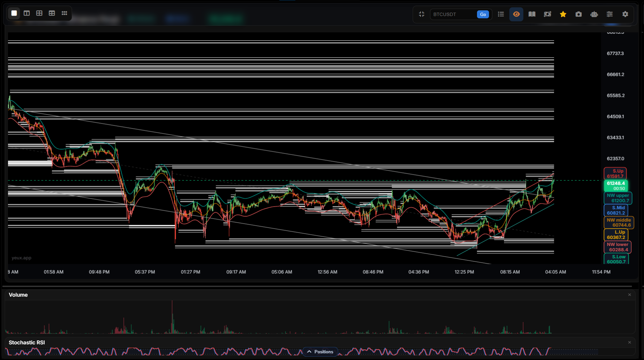The image size is (644, 360).
Task: Open settings gear icon
Action: click(625, 14)
